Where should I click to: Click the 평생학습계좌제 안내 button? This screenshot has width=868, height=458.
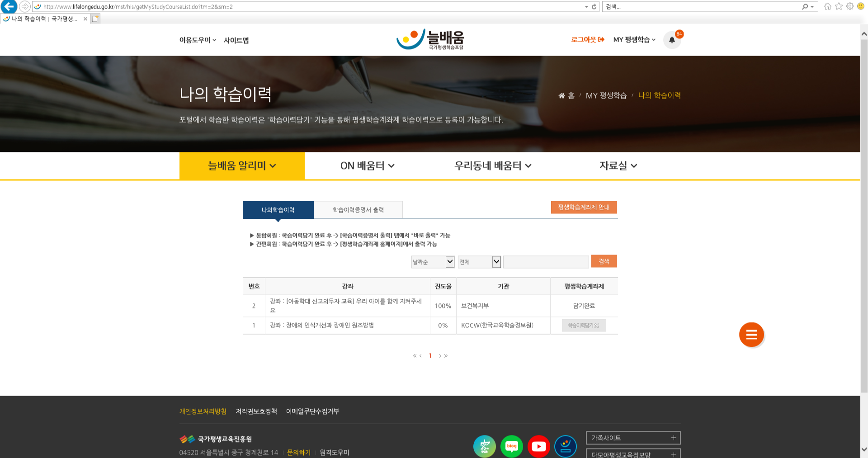(584, 207)
